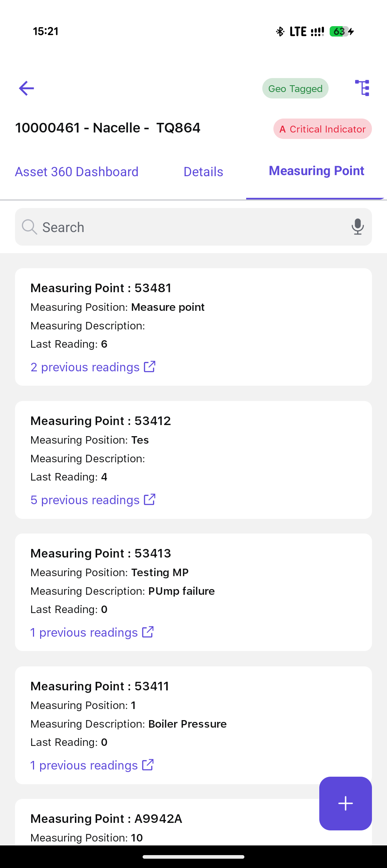Open external link icon for point 53412
The image size is (387, 868).
149,500
